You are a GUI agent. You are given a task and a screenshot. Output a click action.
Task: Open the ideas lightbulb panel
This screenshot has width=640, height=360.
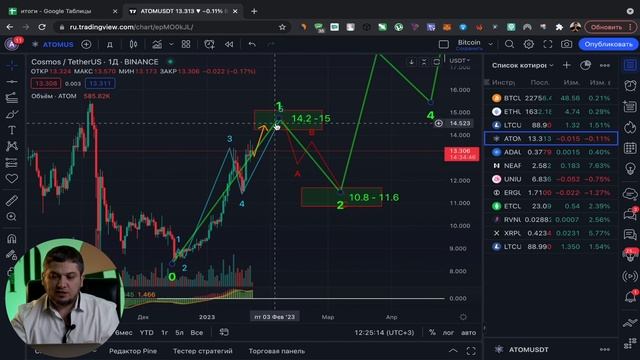(630, 169)
